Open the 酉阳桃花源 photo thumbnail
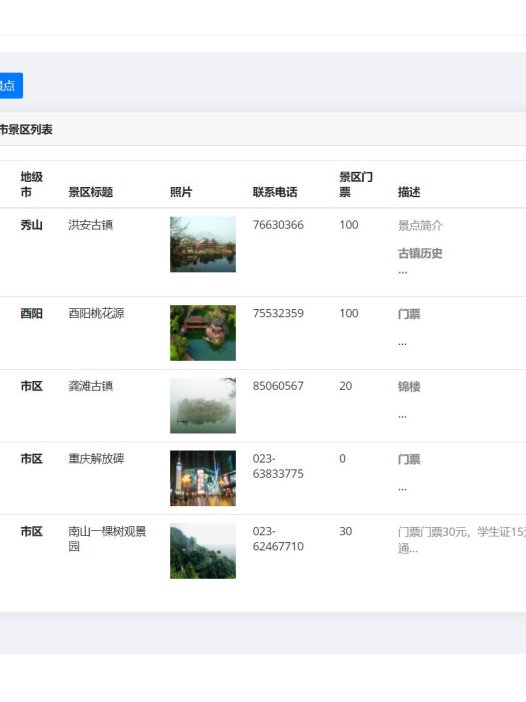526x702 pixels. click(203, 333)
